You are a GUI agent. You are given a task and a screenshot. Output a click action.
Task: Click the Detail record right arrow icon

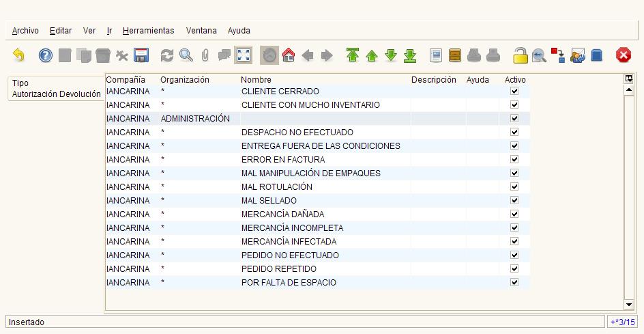point(327,55)
